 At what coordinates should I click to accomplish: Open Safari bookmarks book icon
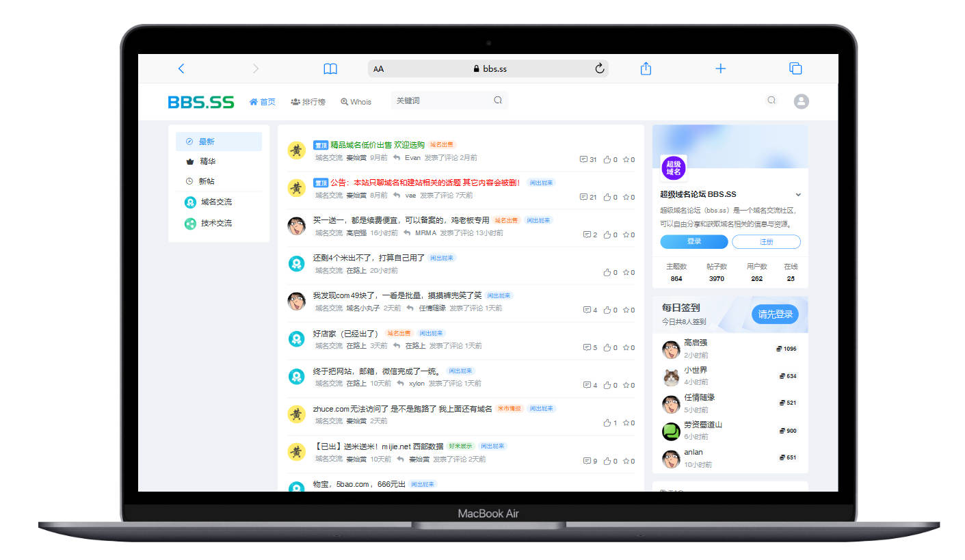click(x=330, y=68)
